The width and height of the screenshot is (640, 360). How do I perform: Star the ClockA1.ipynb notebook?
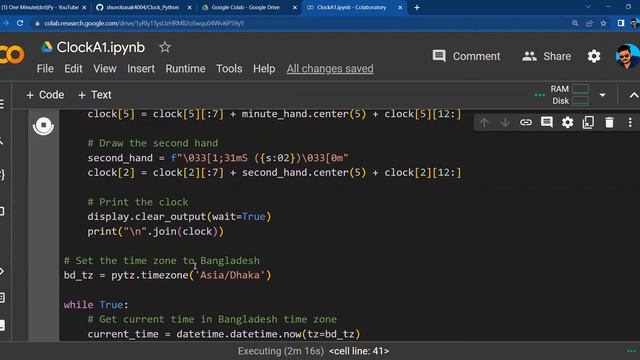pyautogui.click(x=164, y=47)
